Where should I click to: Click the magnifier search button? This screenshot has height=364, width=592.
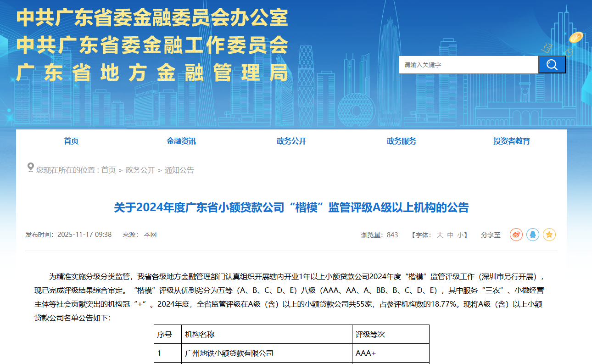tap(552, 65)
